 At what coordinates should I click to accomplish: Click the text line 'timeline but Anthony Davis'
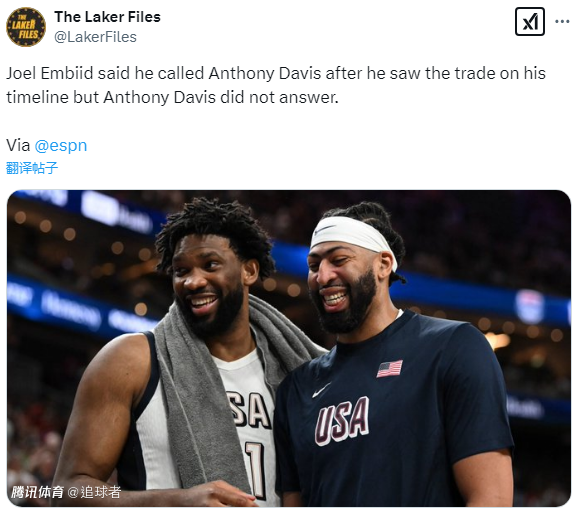pyautogui.click(x=172, y=97)
